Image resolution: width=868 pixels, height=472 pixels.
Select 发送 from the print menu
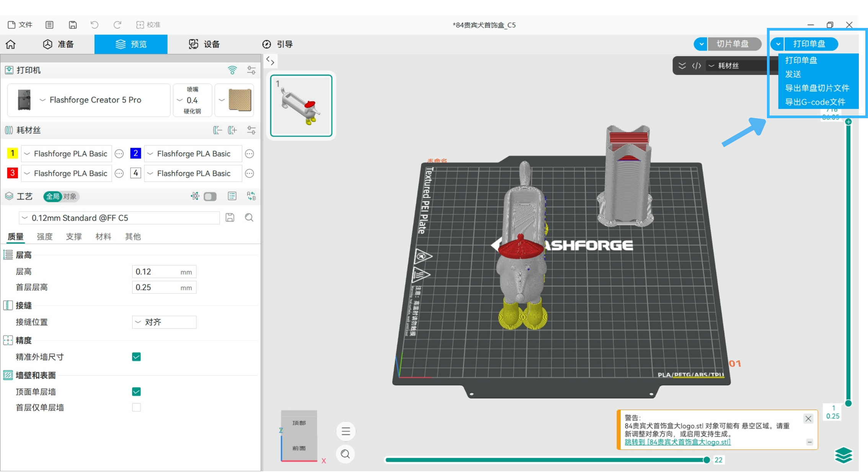tap(793, 74)
